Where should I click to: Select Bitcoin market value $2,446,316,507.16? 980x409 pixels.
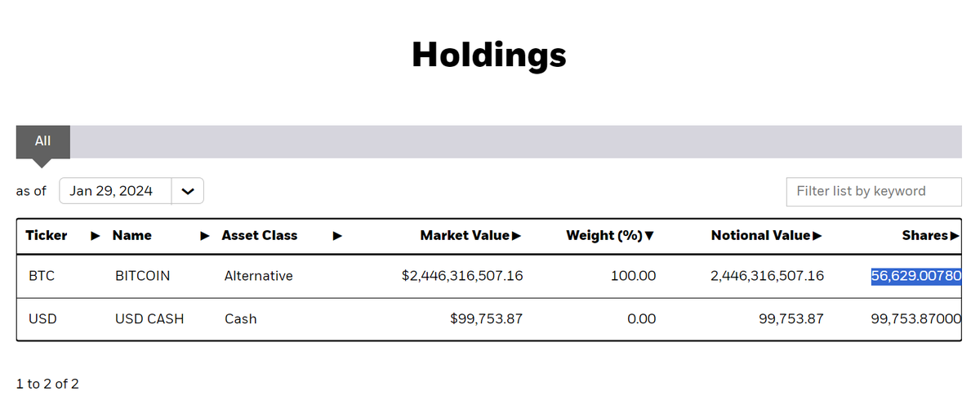pos(462,276)
